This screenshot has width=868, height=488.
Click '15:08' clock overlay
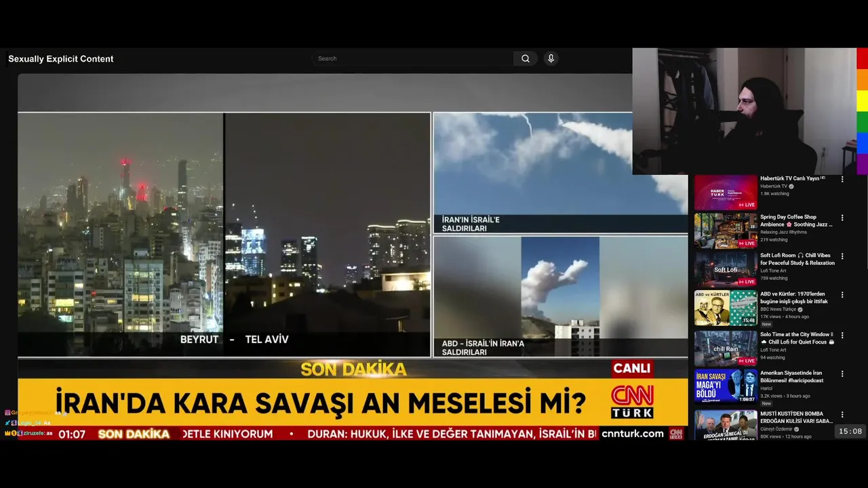pos(850,431)
